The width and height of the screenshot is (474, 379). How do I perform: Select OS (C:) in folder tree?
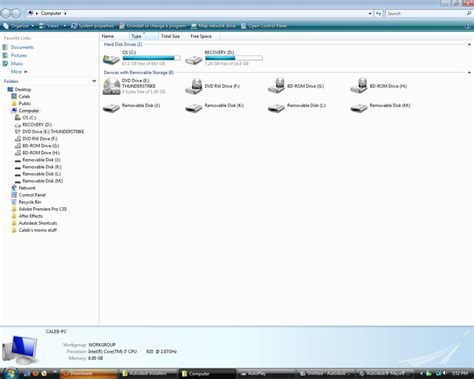[x=29, y=117]
